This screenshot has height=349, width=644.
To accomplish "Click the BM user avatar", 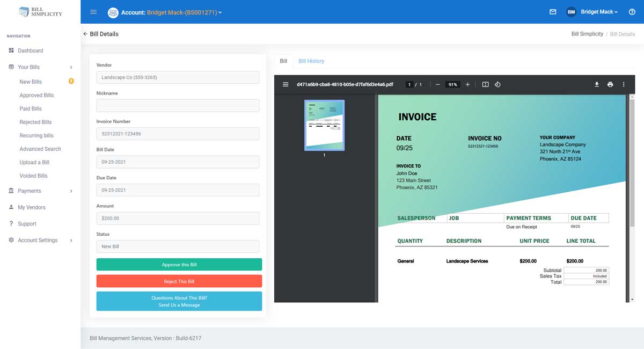I will point(572,12).
